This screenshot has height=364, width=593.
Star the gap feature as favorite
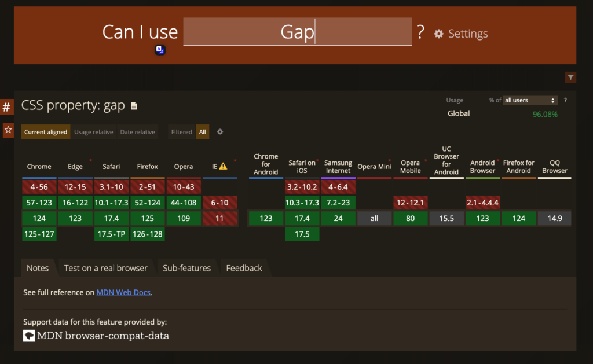pos(8,130)
